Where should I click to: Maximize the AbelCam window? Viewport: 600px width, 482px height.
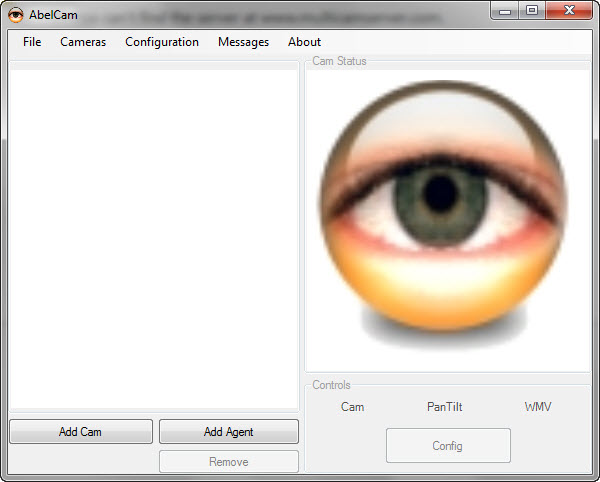532,10
